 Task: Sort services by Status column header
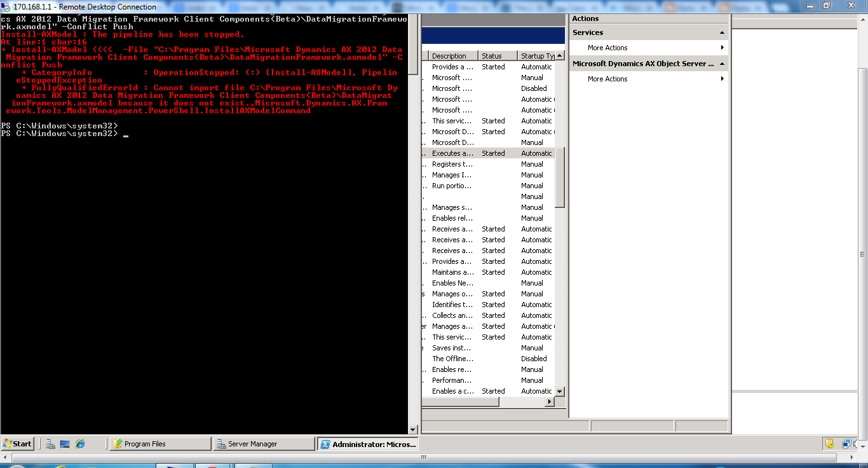(497, 56)
